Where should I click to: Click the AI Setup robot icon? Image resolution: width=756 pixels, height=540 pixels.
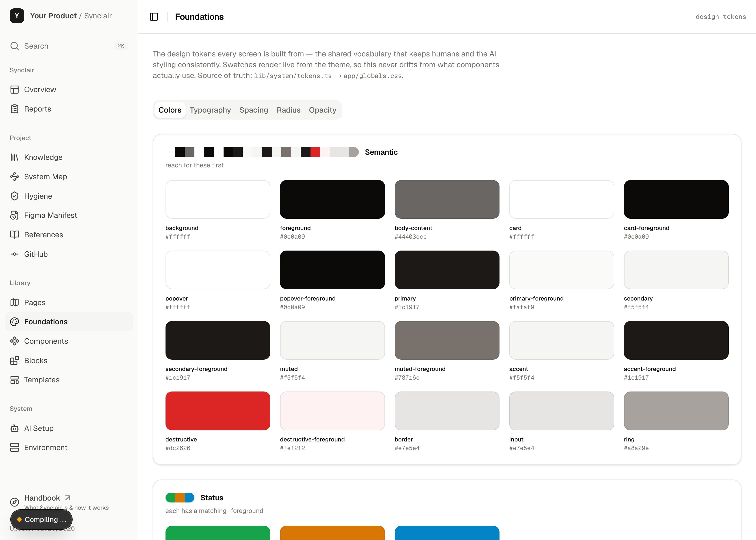(15, 428)
